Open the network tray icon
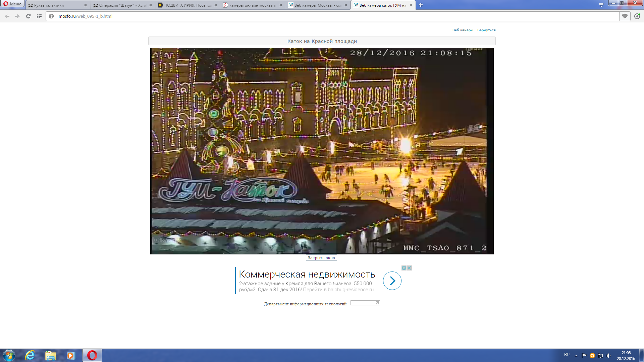This screenshot has height=362, width=644. [x=600, y=356]
